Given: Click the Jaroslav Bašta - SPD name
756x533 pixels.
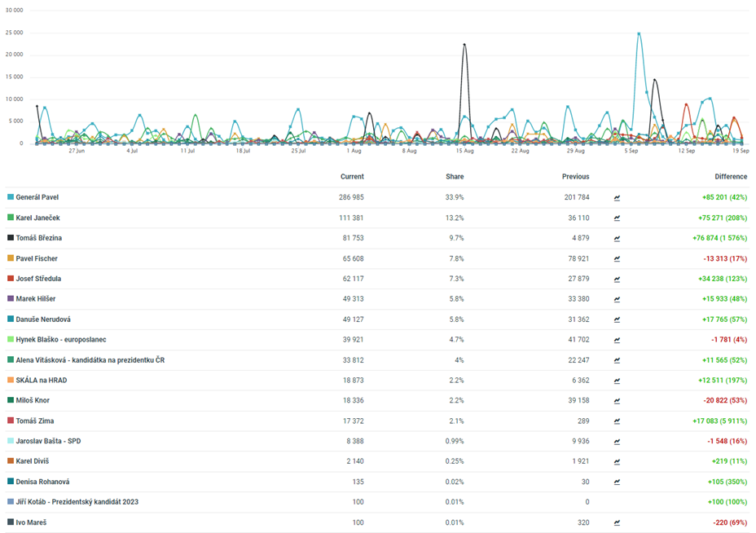Looking at the screenshot, I should click(48, 441).
